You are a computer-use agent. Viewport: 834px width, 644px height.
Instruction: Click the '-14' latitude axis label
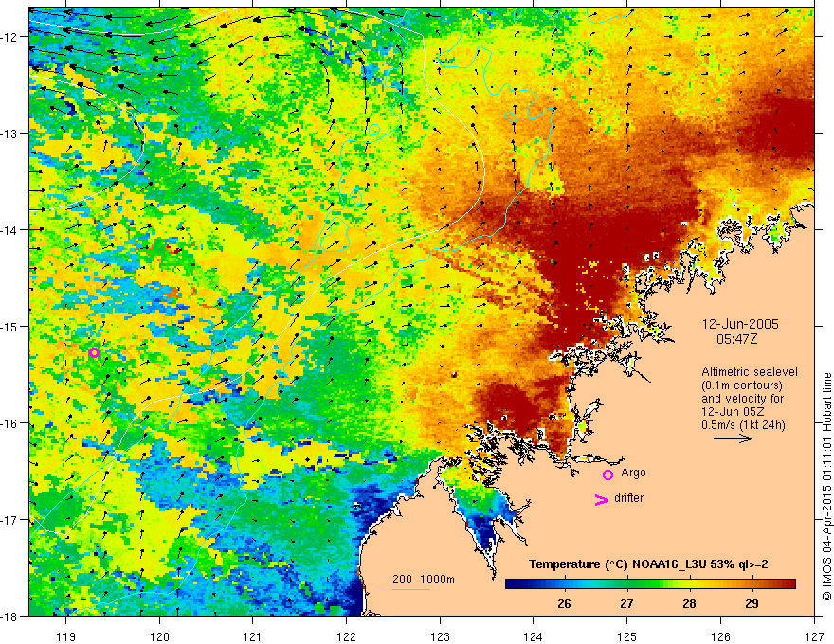coord(10,230)
